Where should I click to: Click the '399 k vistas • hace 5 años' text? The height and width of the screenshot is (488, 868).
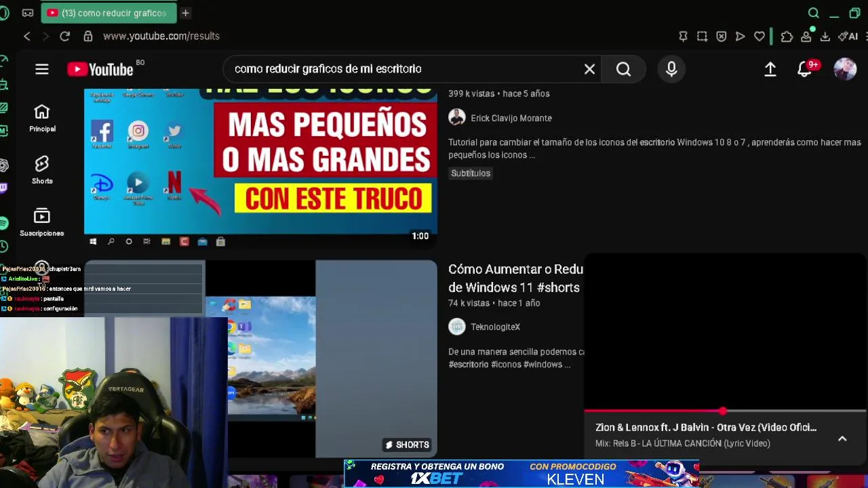tap(499, 94)
